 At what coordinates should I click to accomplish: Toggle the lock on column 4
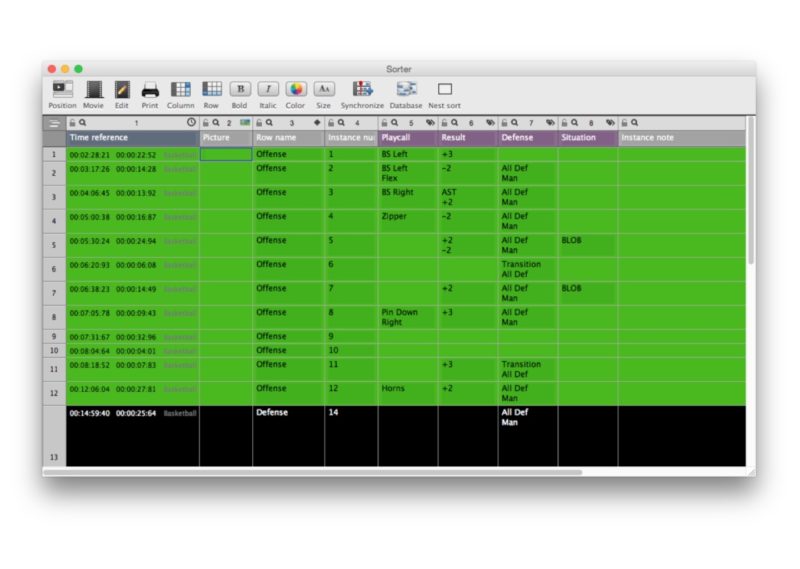(331, 122)
